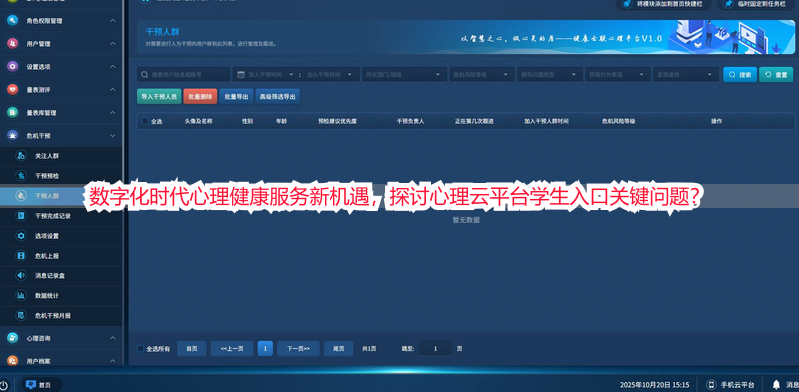The height and width of the screenshot is (392, 799).
Task: Open the 危机风险等级 filter dropdown
Action: [482, 74]
